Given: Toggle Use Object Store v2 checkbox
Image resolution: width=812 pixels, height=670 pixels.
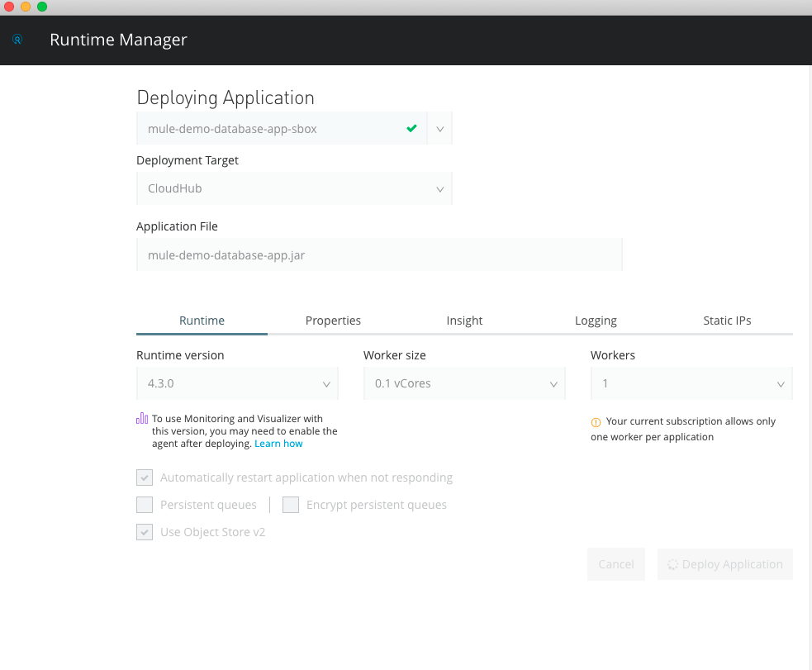Looking at the screenshot, I should tap(145, 532).
